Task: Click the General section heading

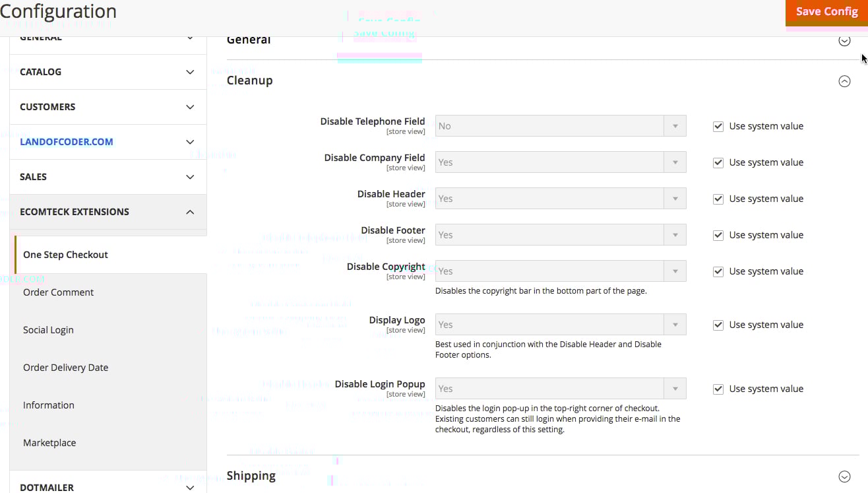Action: point(249,40)
